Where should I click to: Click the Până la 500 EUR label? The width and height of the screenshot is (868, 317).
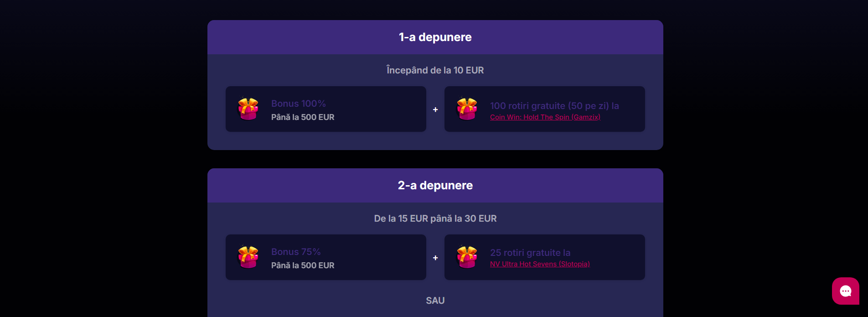tap(302, 117)
